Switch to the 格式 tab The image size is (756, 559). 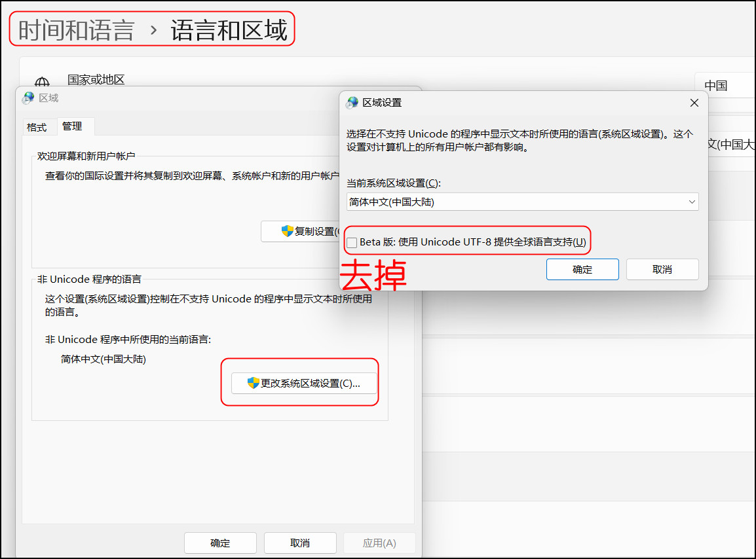(37, 127)
